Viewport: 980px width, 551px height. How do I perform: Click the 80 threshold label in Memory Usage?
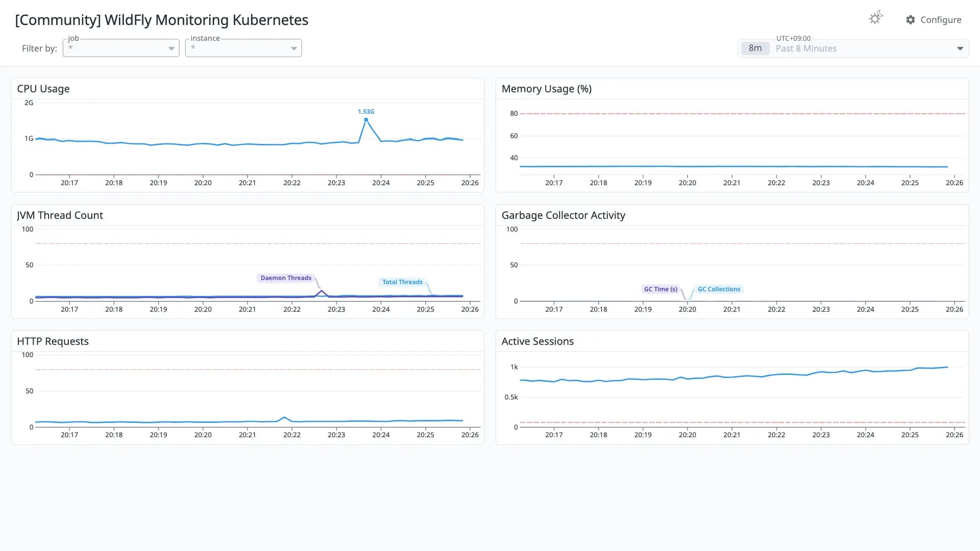[514, 113]
